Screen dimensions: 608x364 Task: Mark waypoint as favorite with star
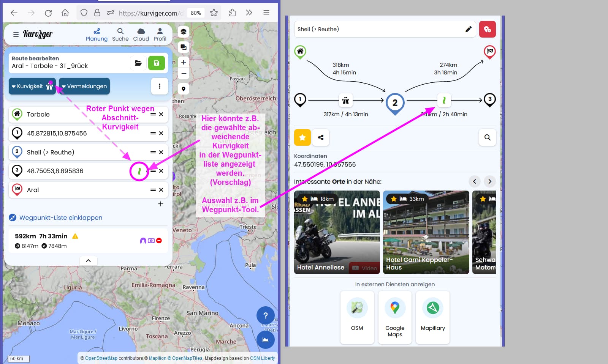[x=302, y=137]
